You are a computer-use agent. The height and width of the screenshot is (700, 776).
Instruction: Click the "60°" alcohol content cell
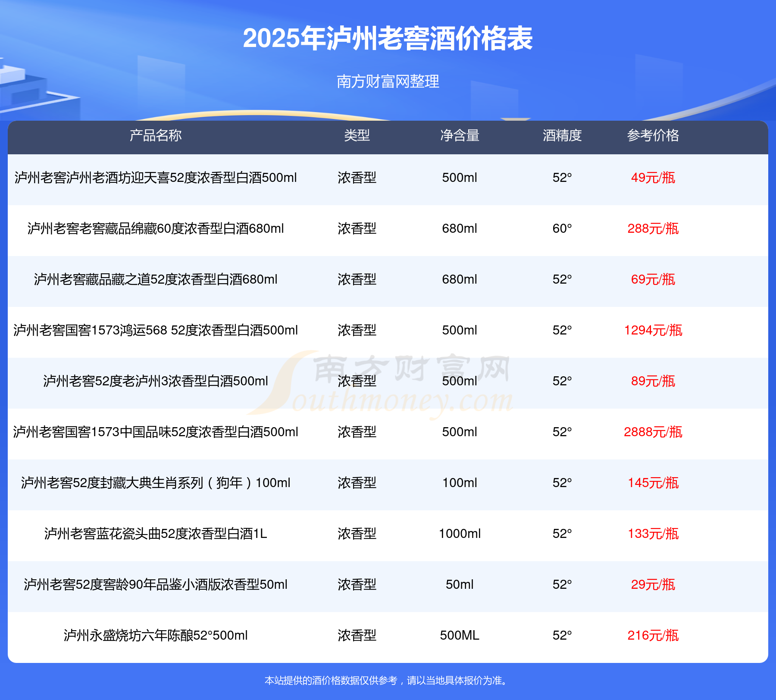(562, 228)
